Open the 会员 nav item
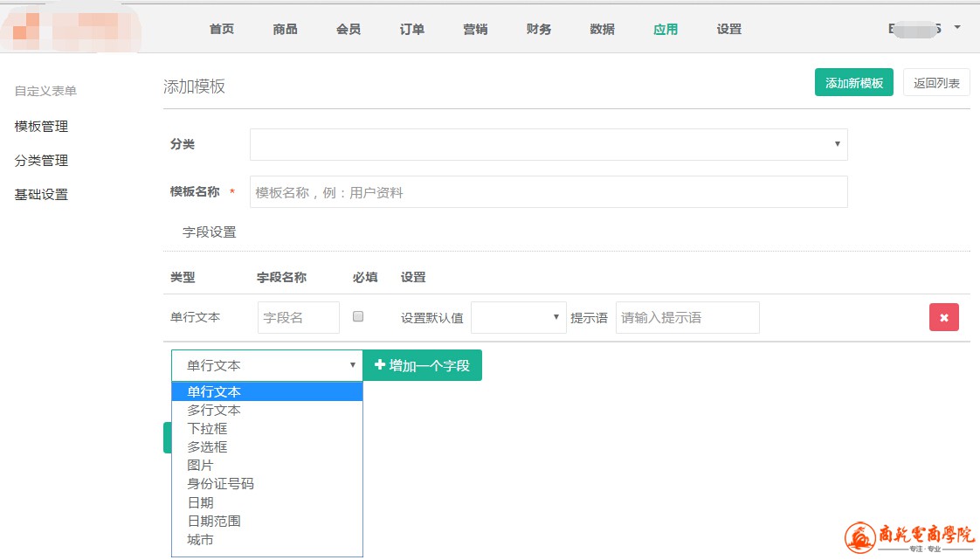 (349, 29)
